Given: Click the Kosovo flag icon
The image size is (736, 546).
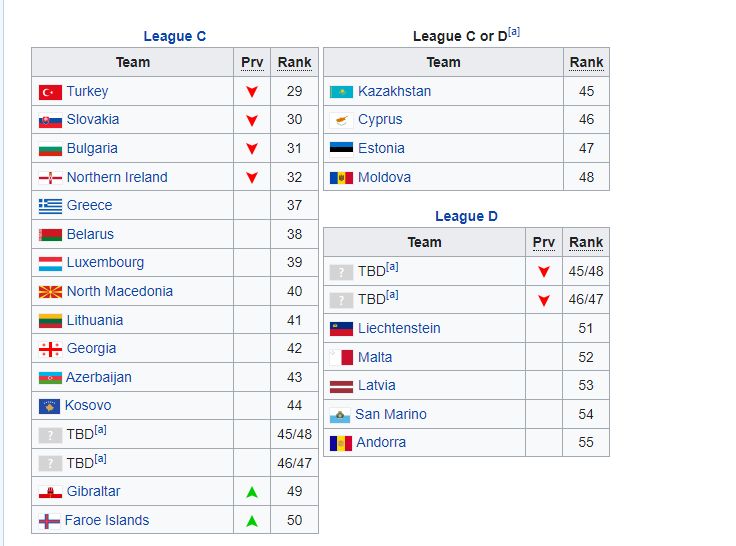Looking at the screenshot, I should (x=50, y=406).
